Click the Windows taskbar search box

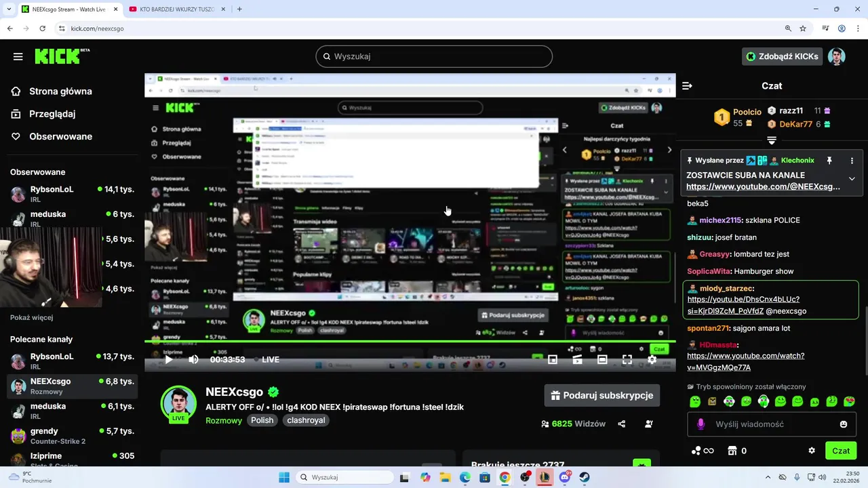(344, 477)
